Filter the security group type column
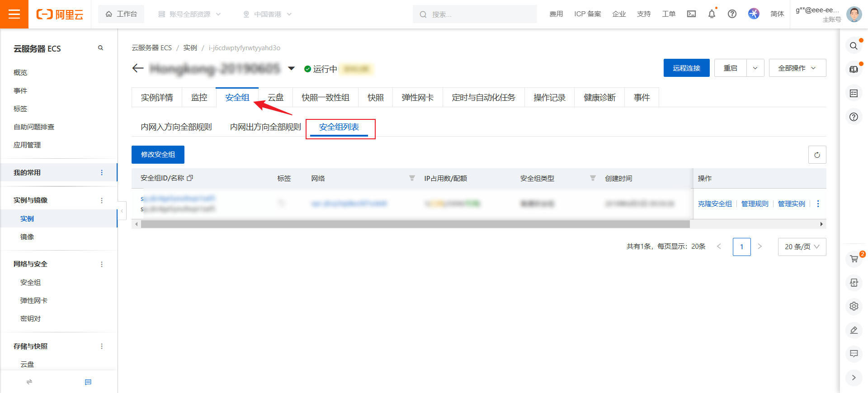The height and width of the screenshot is (393, 868). point(593,178)
